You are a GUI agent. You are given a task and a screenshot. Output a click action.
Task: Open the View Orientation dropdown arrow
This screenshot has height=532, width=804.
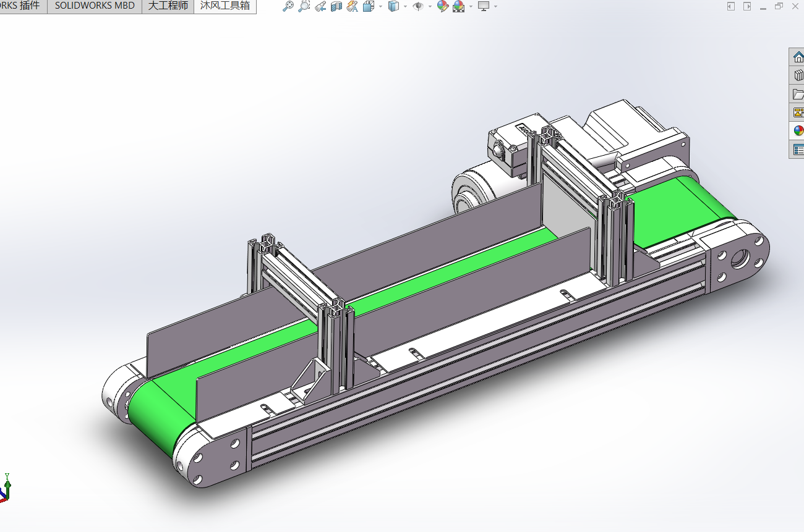click(380, 7)
